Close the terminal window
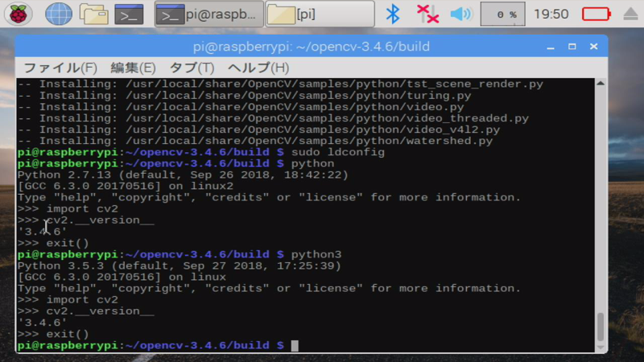Viewport: 644px width, 362px height. click(594, 47)
